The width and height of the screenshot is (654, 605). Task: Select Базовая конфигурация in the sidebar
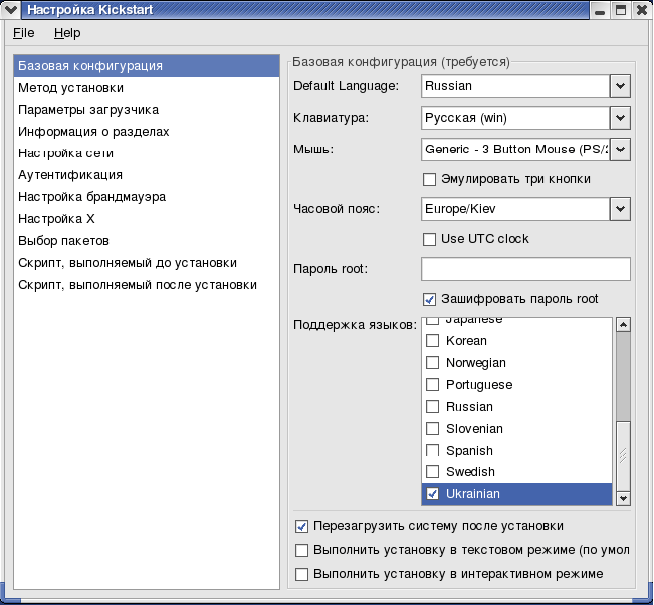(146, 65)
